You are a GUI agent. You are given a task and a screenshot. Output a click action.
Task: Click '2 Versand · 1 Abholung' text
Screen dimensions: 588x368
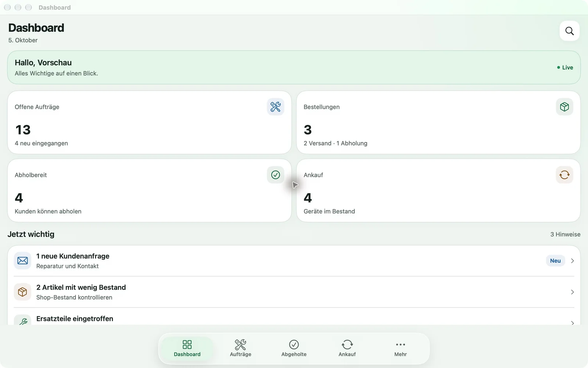pos(335,143)
